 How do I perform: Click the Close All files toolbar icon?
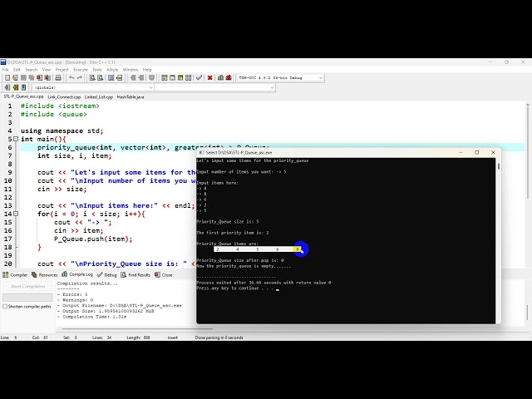(48, 77)
